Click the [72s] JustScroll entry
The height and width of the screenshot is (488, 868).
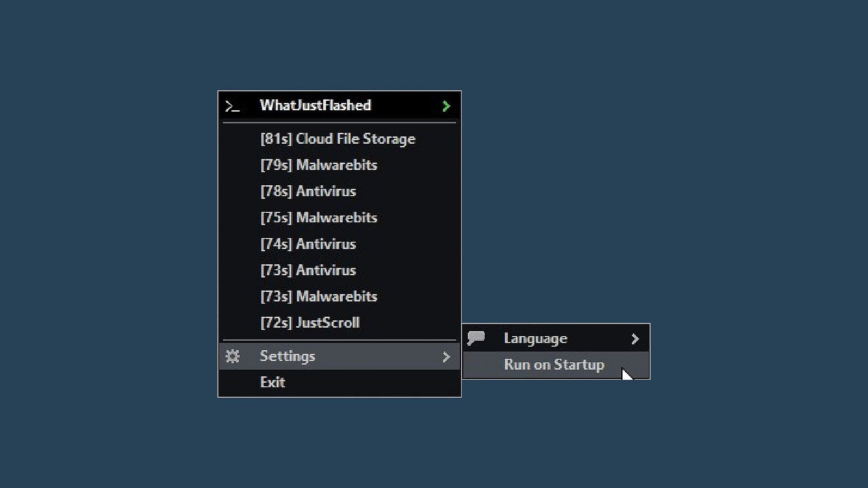(340, 323)
